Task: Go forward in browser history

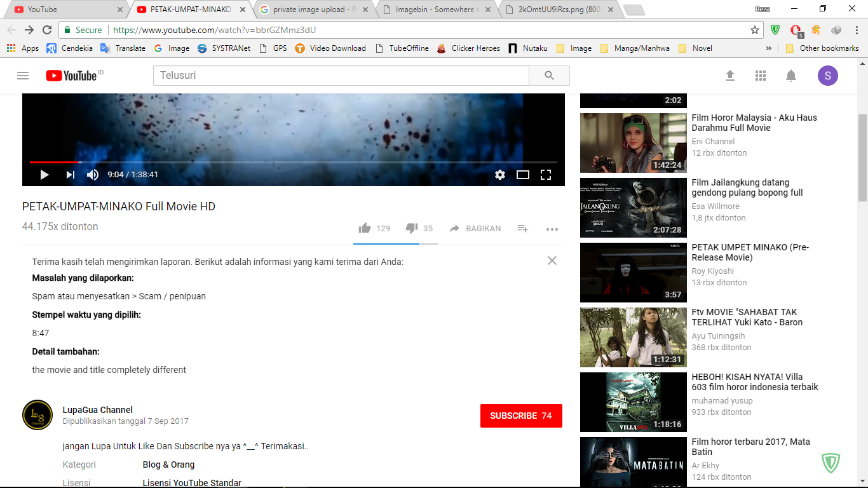Action: (x=29, y=30)
